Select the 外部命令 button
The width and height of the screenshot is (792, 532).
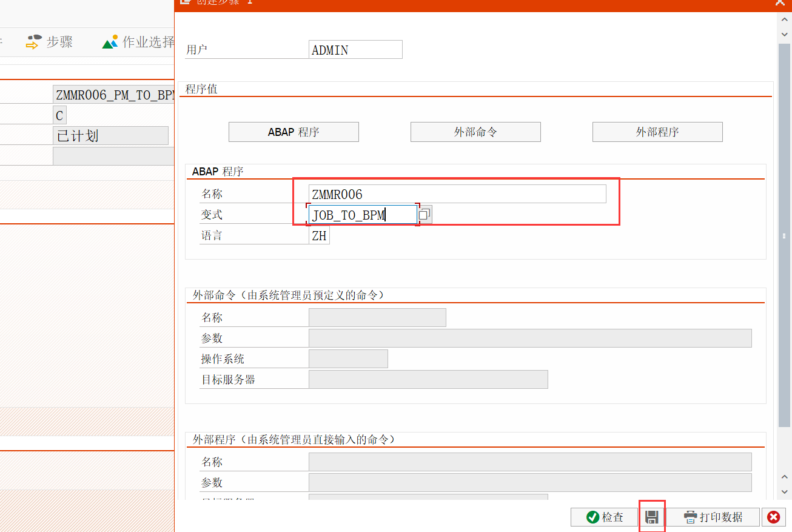(x=475, y=132)
